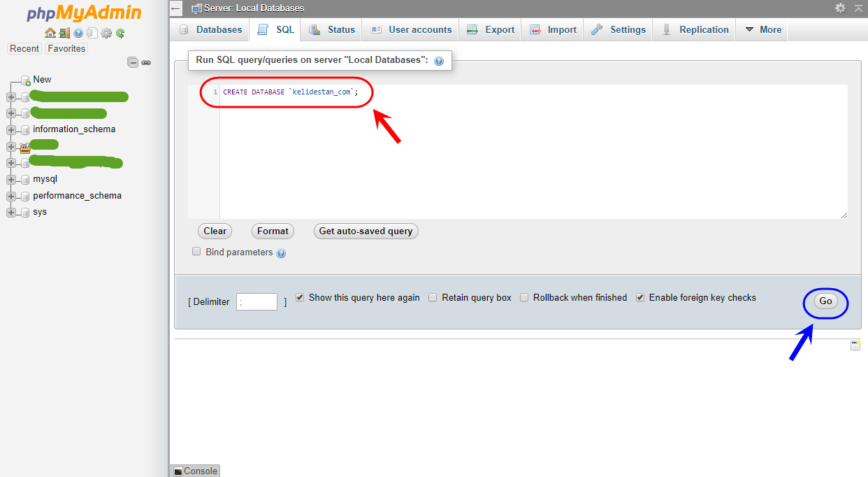Format the SQL query

click(x=273, y=232)
